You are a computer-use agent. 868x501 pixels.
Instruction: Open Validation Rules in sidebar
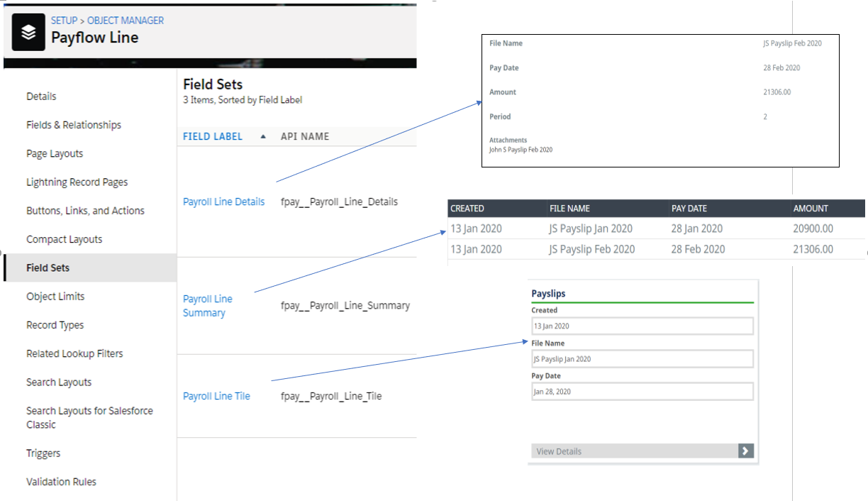[x=61, y=482]
